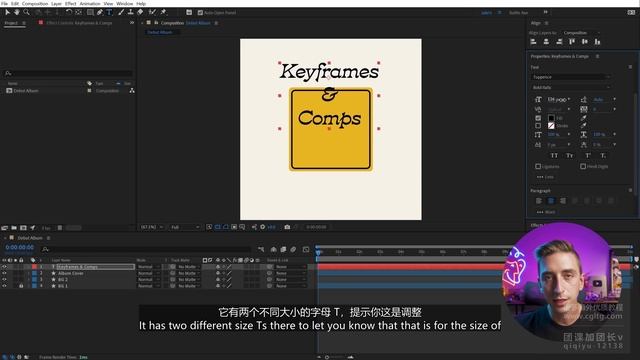
Task: Switch to Effect Controls Keyframes & Comps tab
Action: click(79, 23)
